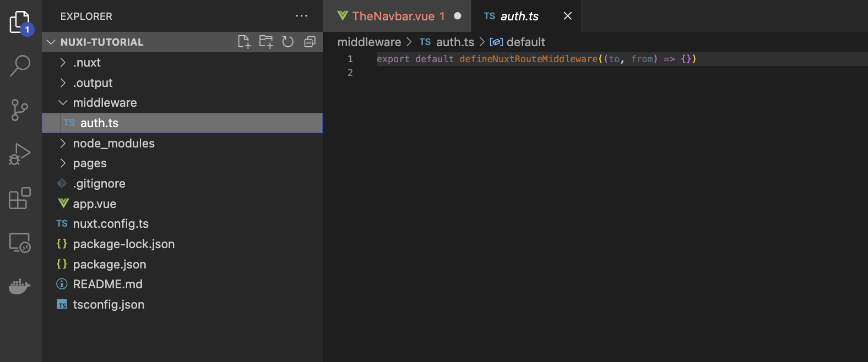Screen dimensions: 868x362
Task: Click the New Folder icon in explorer
Action: [x=266, y=42]
